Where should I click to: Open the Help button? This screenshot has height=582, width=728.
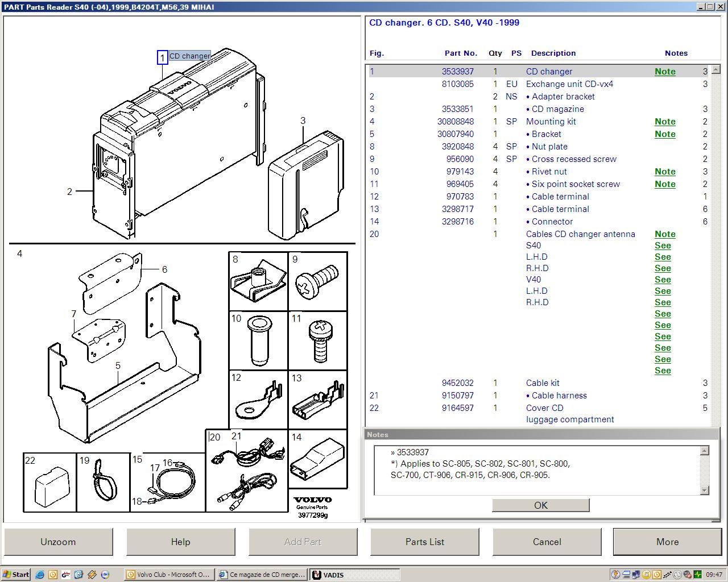coord(180,542)
